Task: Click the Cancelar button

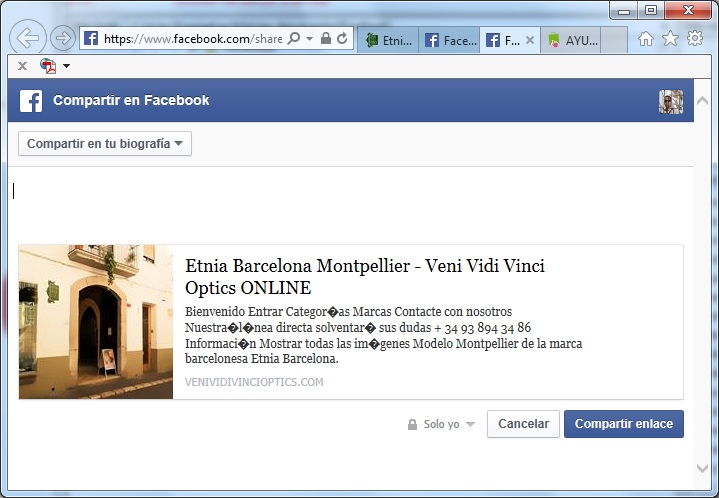Action: click(x=523, y=424)
